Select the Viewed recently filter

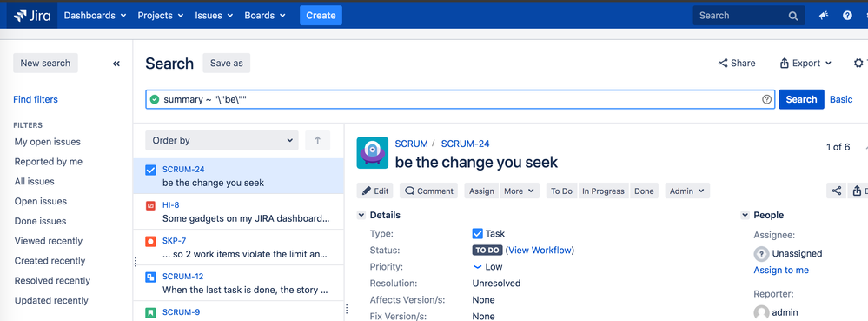(x=49, y=241)
